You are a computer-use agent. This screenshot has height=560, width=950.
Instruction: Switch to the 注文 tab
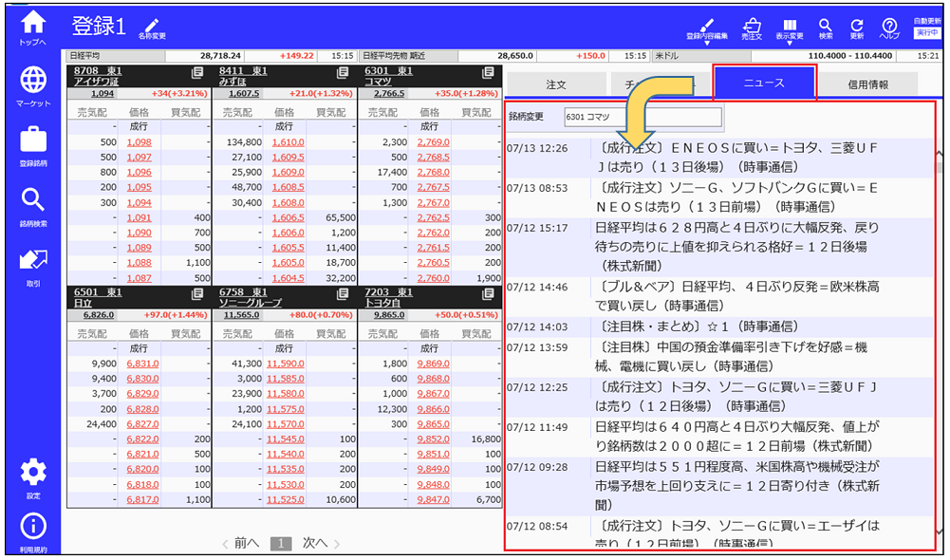pos(556,84)
